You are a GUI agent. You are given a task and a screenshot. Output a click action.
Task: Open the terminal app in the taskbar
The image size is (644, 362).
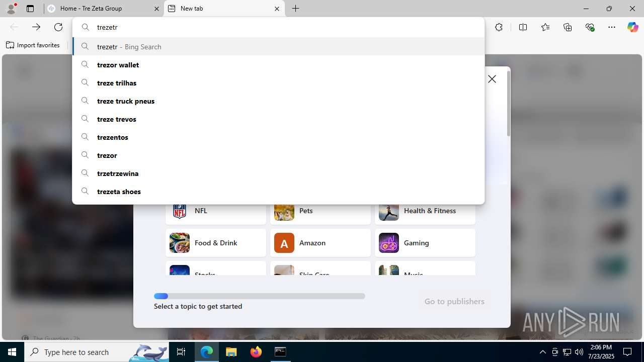280,352
